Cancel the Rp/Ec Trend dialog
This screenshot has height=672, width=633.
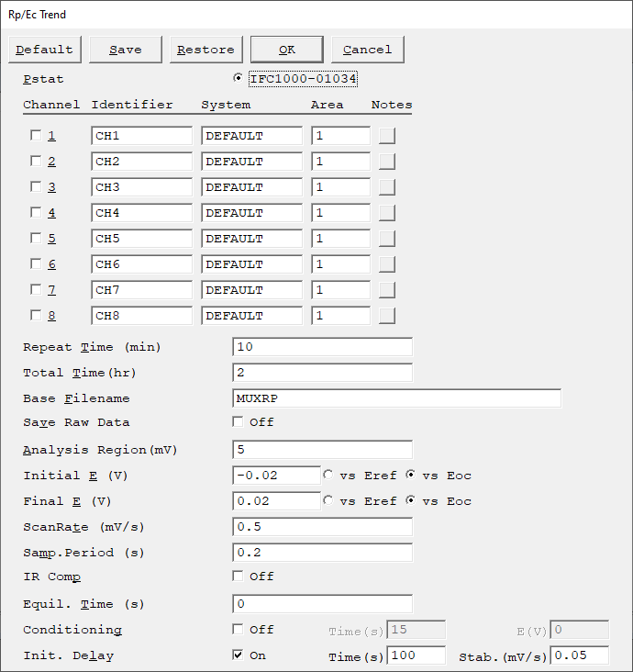(368, 50)
